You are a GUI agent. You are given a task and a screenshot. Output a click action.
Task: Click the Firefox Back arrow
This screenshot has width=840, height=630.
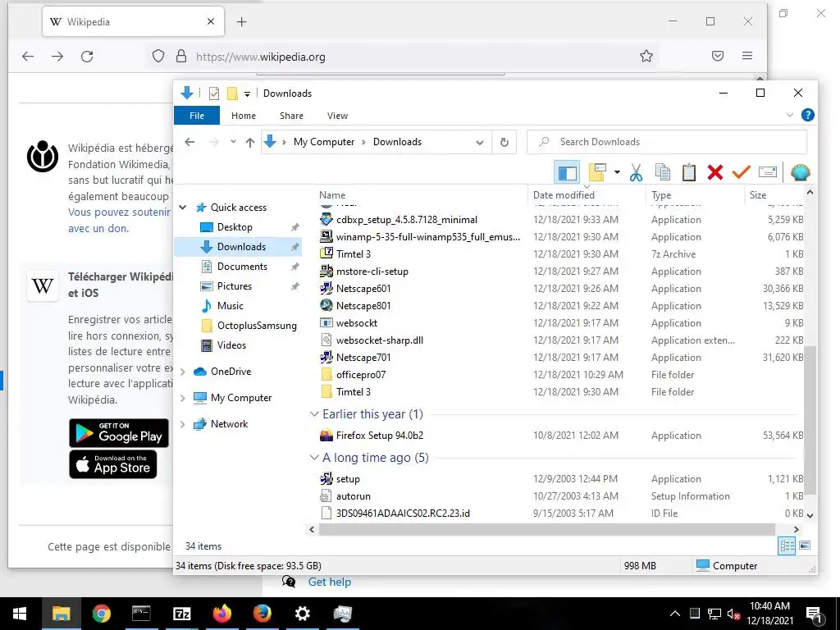[x=28, y=57]
